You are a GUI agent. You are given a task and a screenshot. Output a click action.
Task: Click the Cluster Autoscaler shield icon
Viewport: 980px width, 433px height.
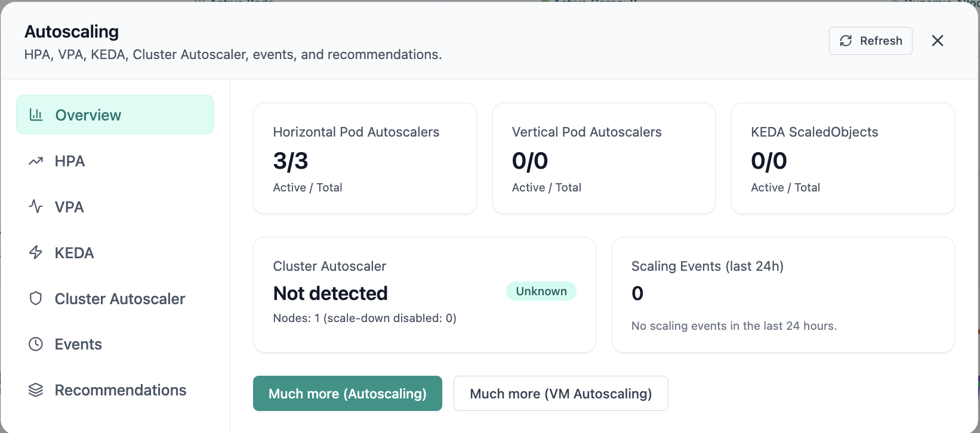[36, 298]
